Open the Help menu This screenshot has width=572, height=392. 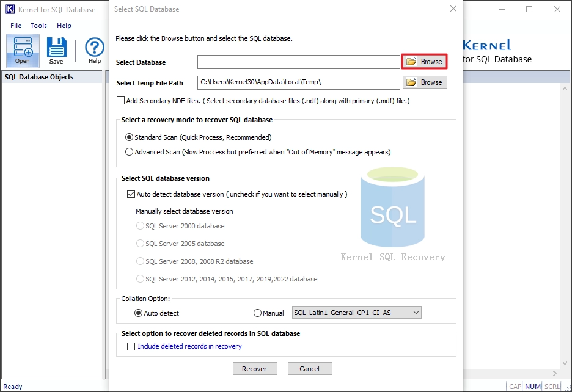pos(64,26)
